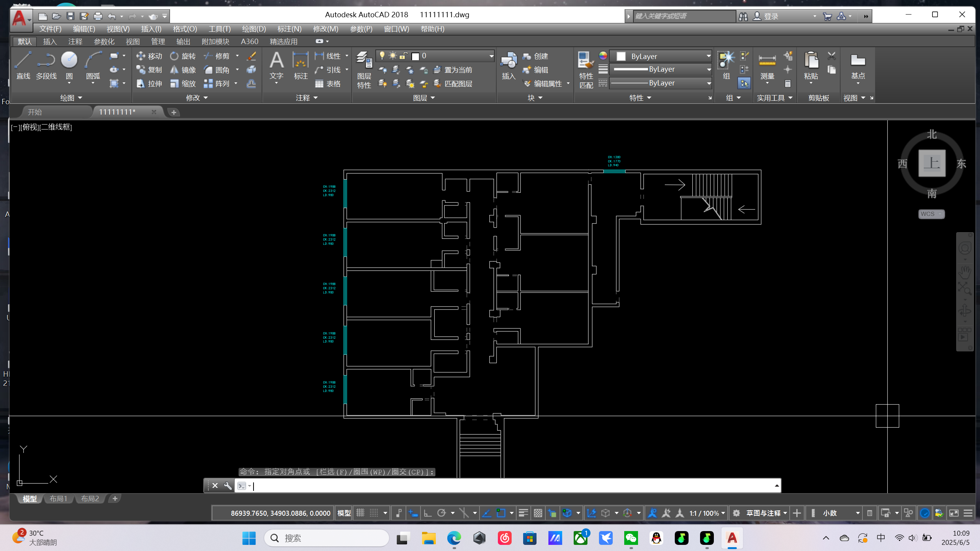Click the WCS button under the ViewCube

pos(931,214)
